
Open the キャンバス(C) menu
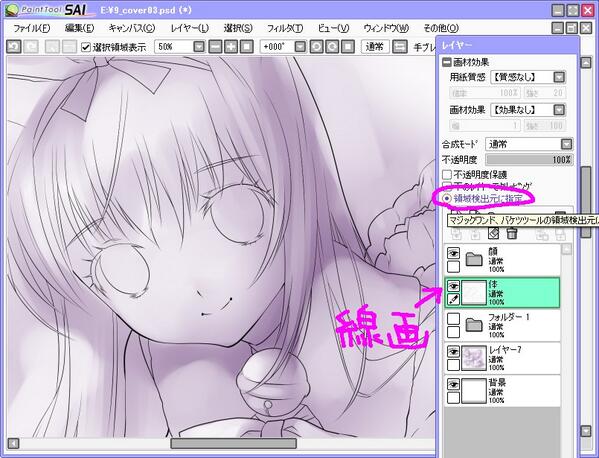[x=131, y=28]
